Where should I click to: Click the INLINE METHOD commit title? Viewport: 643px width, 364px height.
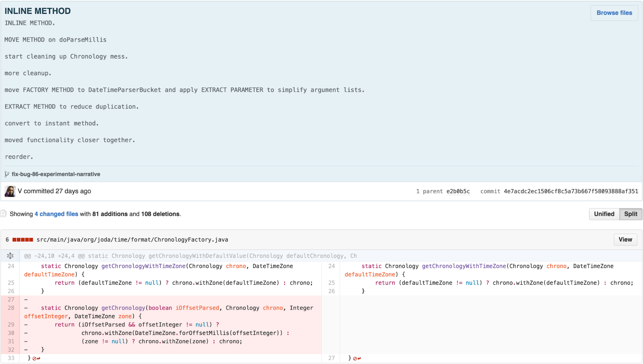coord(38,11)
